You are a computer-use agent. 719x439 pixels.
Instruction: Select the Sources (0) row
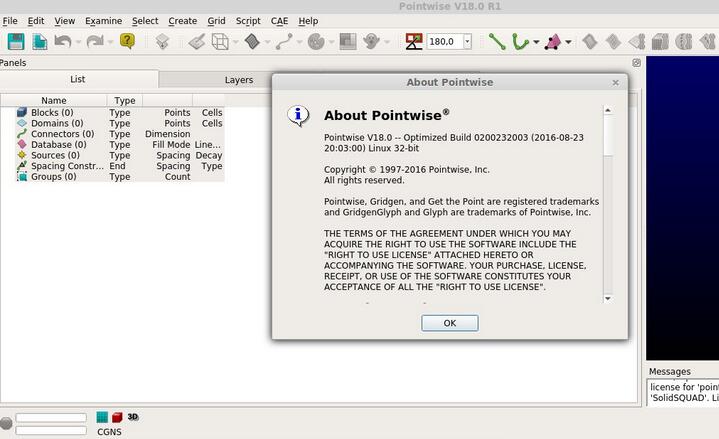click(120, 155)
